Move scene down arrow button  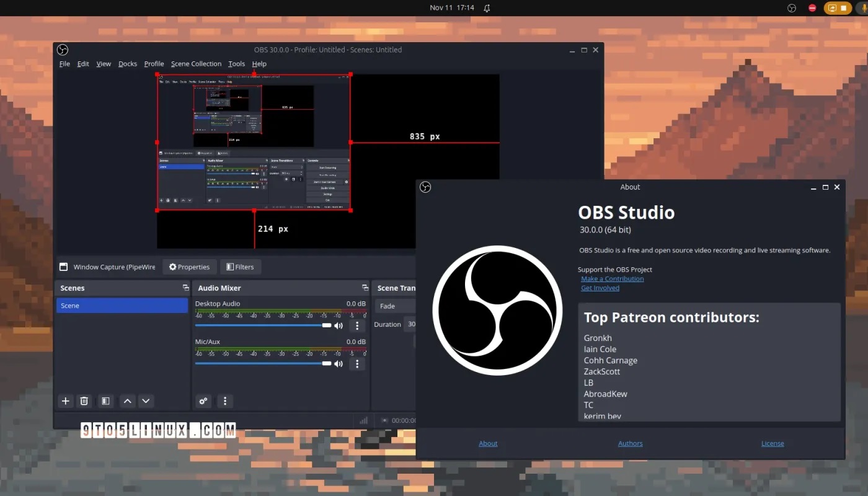(146, 401)
